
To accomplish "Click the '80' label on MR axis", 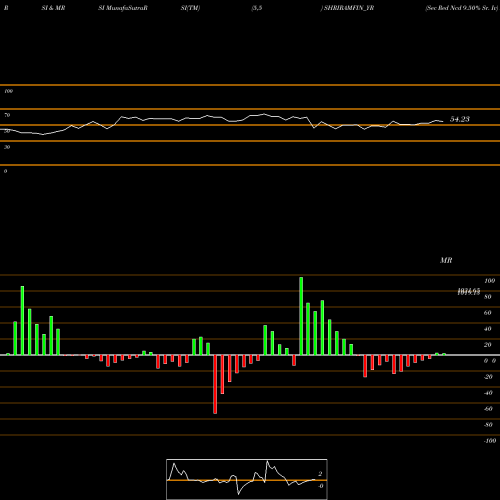I will point(488,297).
